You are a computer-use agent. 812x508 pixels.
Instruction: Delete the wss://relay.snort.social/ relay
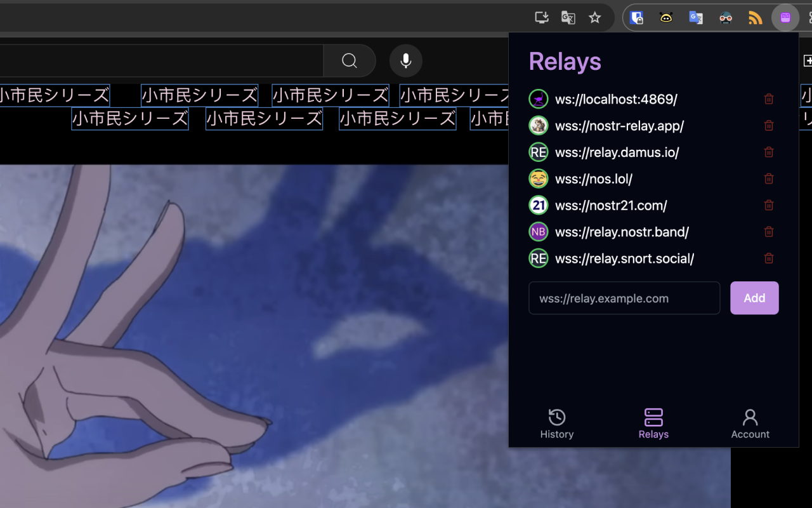(x=769, y=258)
